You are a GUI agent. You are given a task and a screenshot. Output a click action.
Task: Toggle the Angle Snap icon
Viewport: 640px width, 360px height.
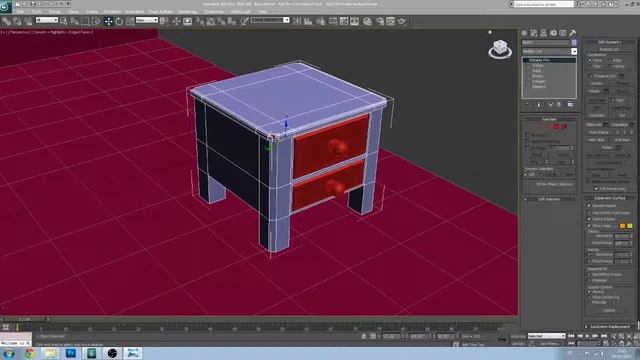tap(211, 21)
